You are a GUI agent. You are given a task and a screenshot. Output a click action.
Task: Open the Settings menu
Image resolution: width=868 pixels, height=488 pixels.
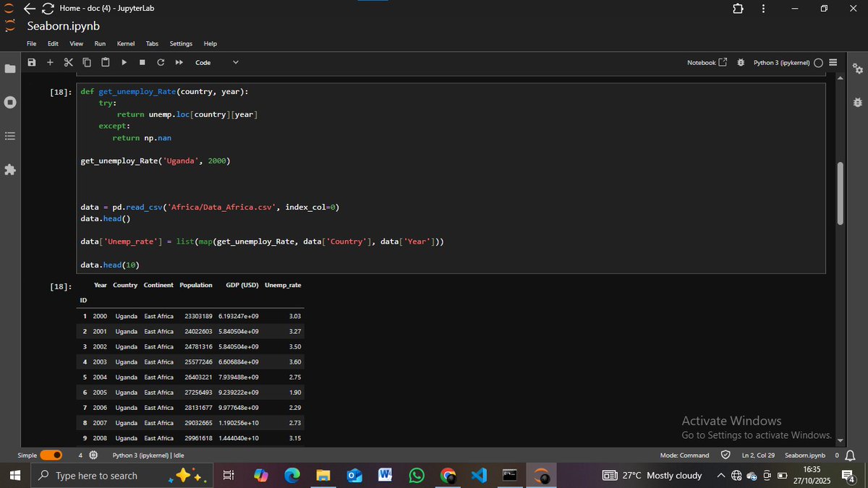(x=181, y=44)
